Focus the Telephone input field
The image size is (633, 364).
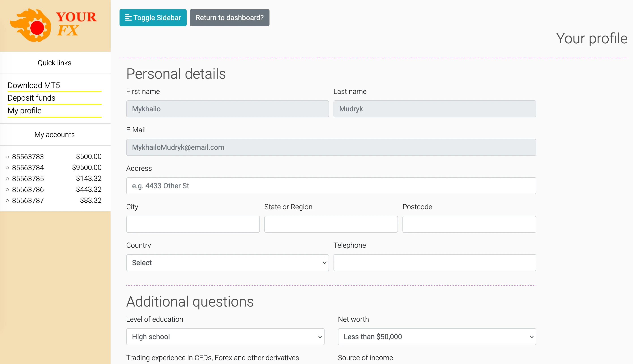tap(434, 263)
